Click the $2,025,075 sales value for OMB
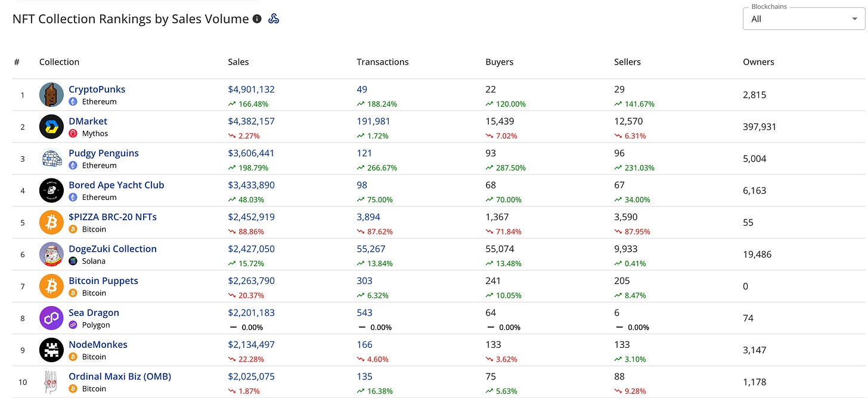 pos(252,377)
